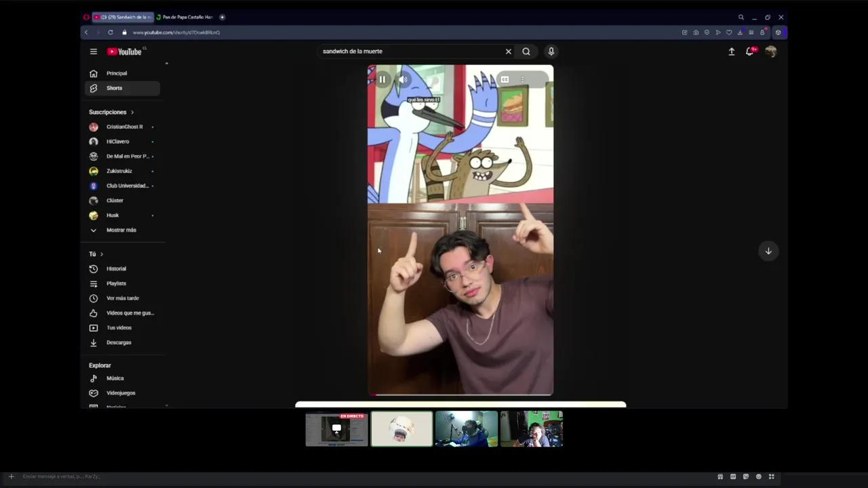Mute the Short's volume
The width and height of the screenshot is (868, 488).
(403, 79)
